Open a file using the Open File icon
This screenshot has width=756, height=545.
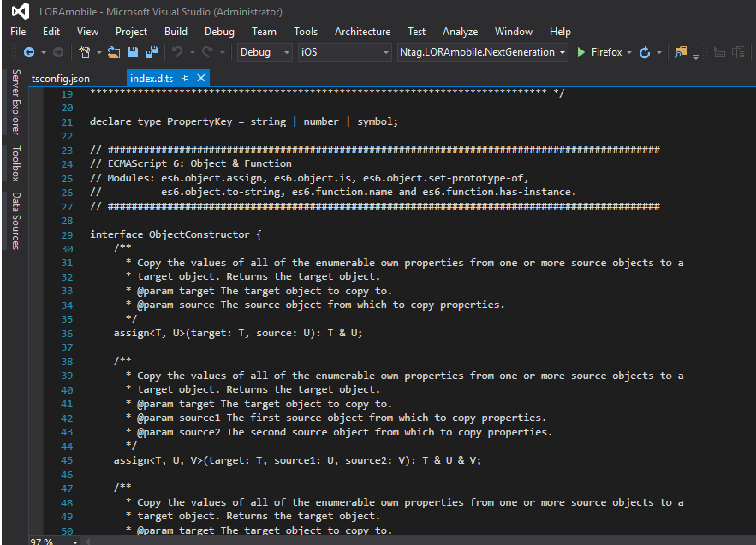point(113,51)
